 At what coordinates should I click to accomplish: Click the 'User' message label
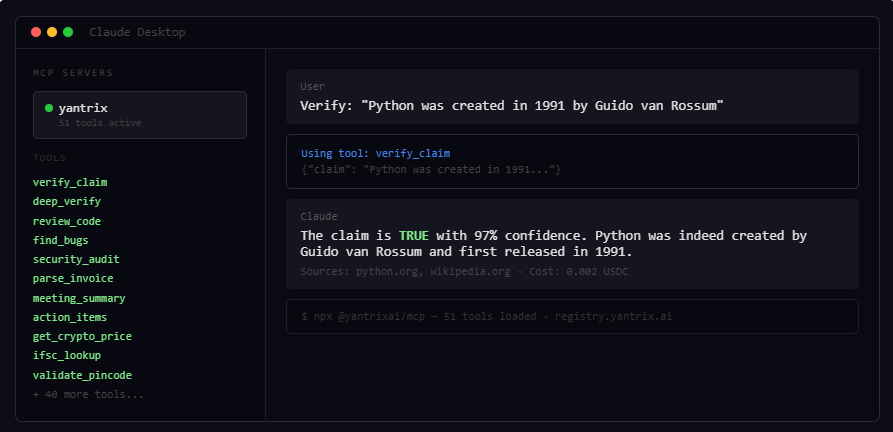tap(313, 87)
